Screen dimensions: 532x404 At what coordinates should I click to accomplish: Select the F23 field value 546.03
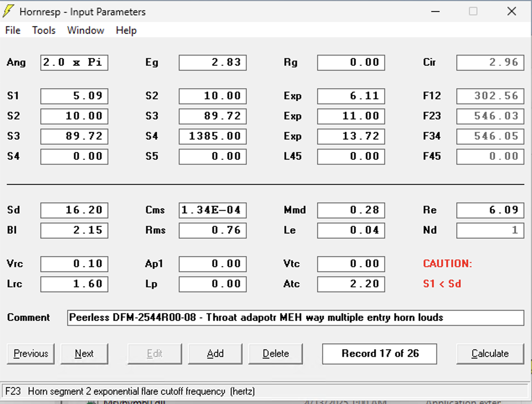(x=490, y=116)
